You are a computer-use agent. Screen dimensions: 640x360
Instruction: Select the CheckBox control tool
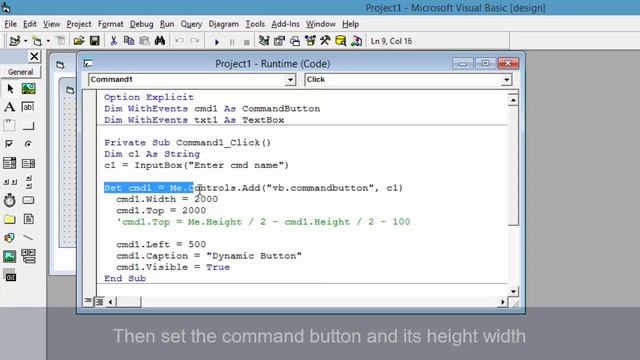click(x=9, y=144)
